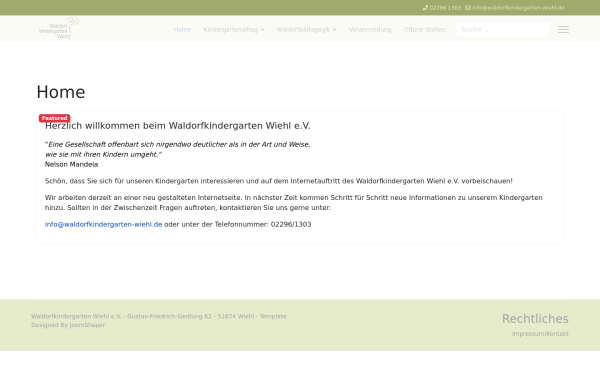Click the Nelson Mandela attribution text

72,165
